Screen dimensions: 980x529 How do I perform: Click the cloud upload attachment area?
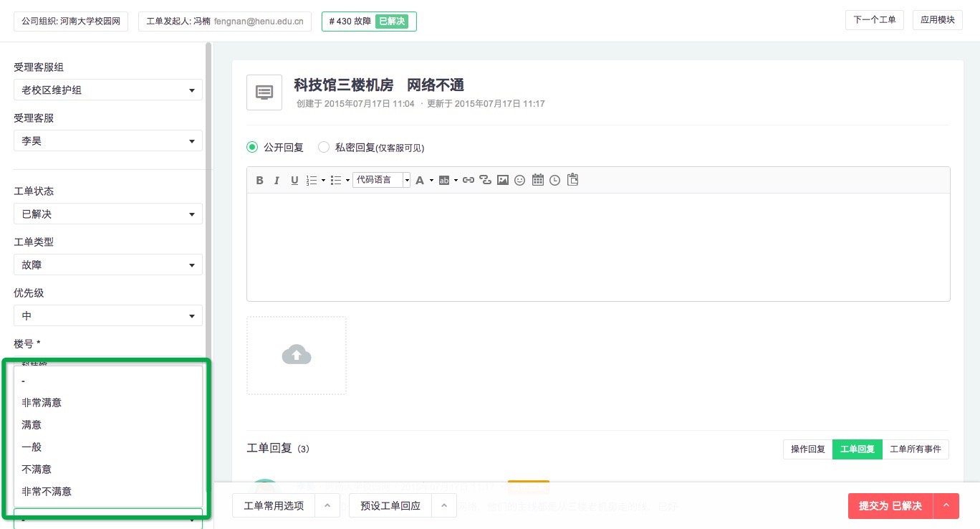click(x=297, y=356)
